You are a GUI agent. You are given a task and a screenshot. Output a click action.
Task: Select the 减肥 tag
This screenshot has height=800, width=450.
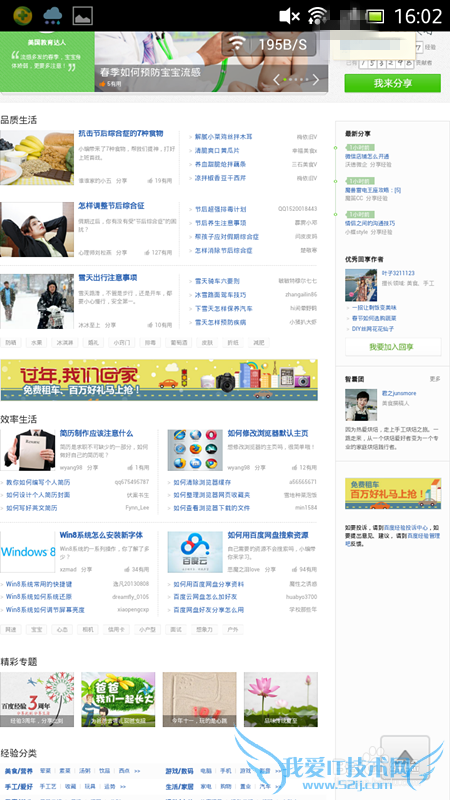[259, 342]
